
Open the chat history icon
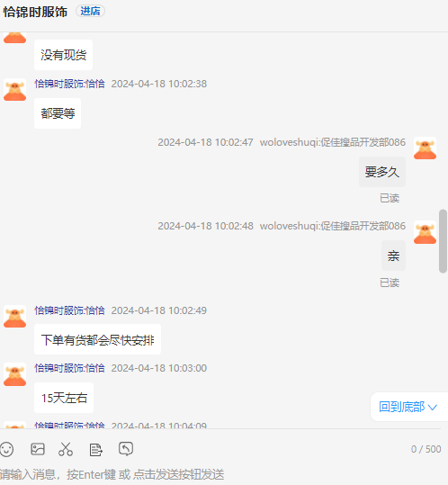[126, 449]
